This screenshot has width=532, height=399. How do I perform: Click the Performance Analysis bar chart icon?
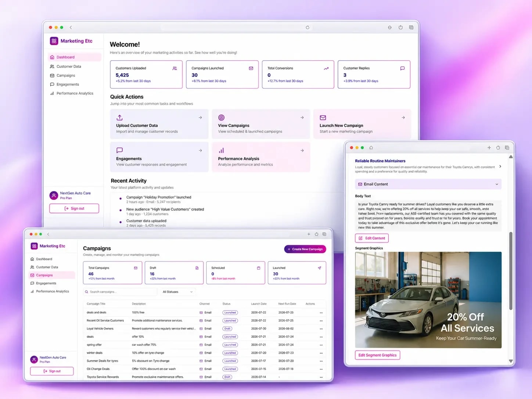221,151
